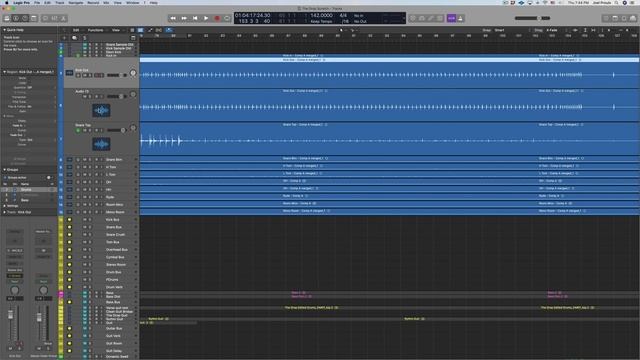
Task: Add a new track with plus button
Action: 64,38
